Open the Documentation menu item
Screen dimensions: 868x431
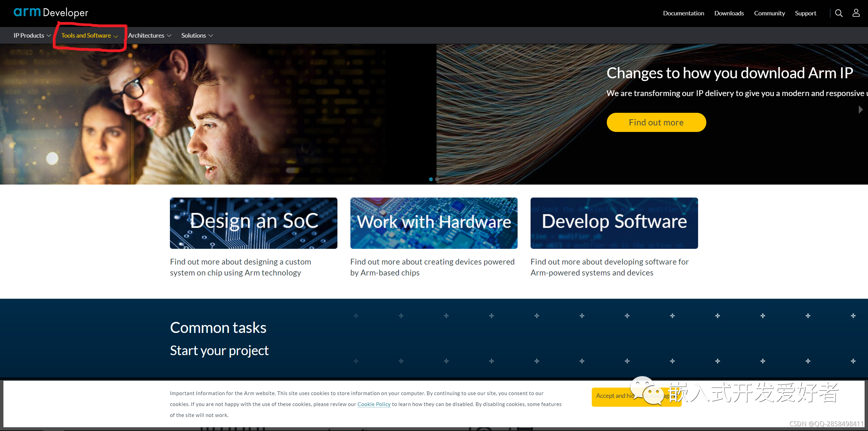[683, 13]
